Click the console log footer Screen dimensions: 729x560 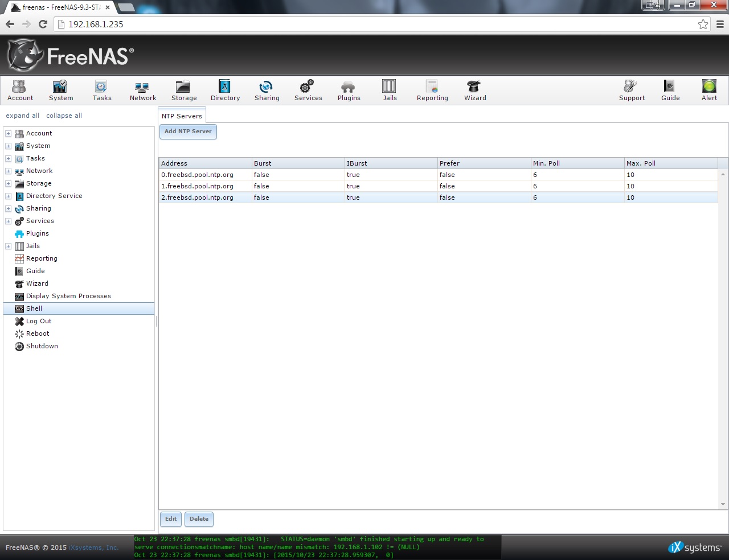(317, 547)
